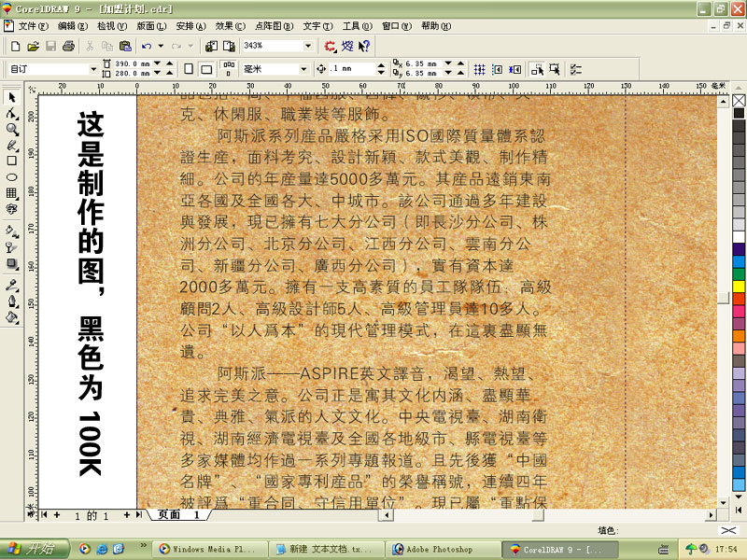Open the 编辑 menu
Screen dimensions: 747x560
click(x=73, y=26)
